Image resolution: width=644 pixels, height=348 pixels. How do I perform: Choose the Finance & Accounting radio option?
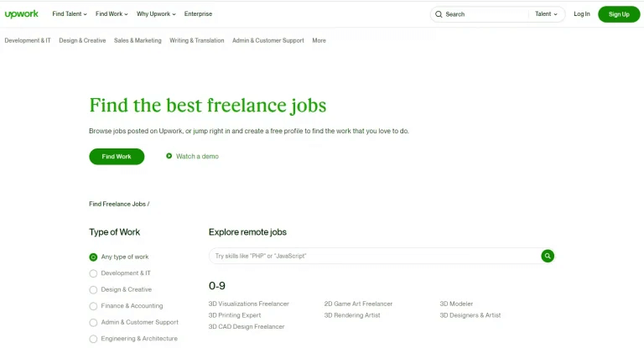coord(93,306)
